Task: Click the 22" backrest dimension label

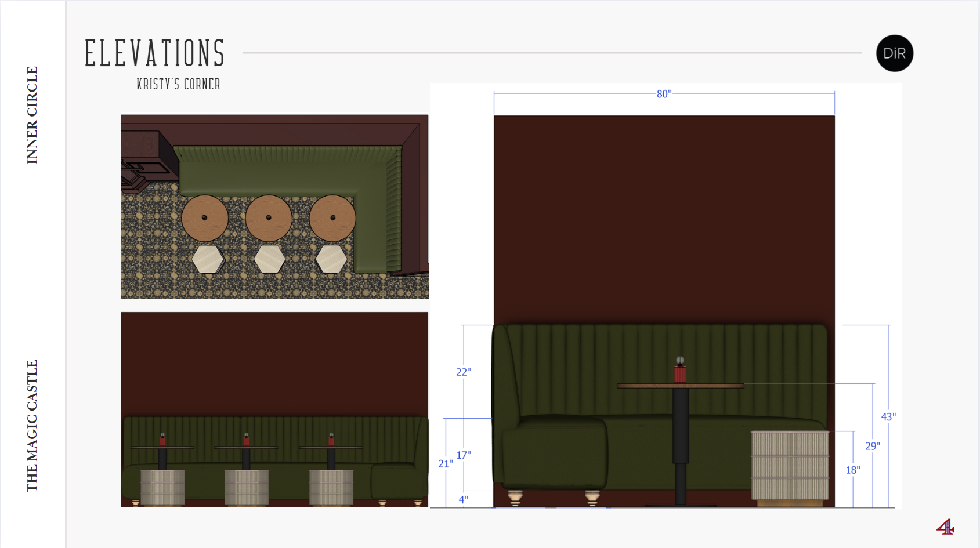Action: 463,372
